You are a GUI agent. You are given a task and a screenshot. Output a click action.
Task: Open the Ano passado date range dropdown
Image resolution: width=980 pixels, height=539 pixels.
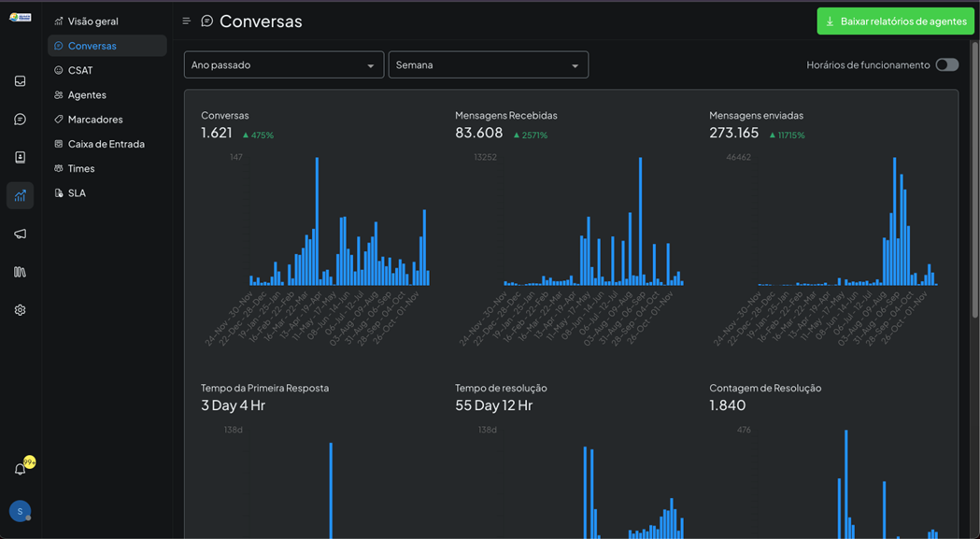point(283,65)
